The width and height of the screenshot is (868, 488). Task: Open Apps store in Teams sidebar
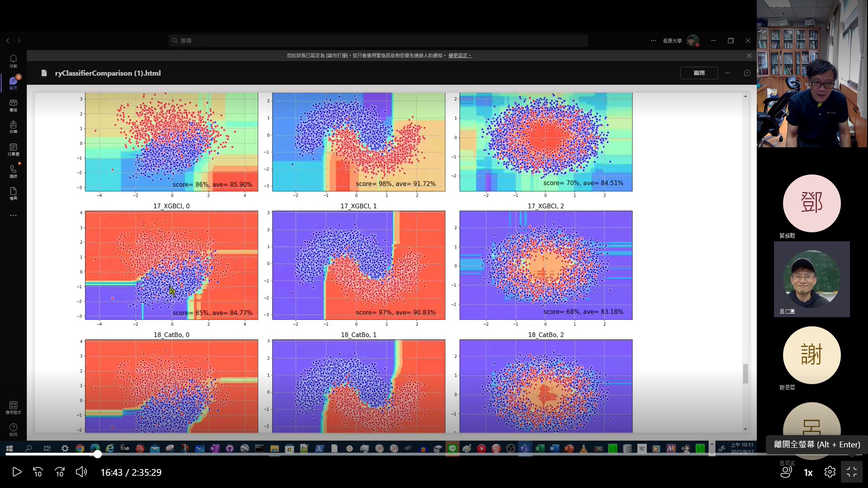(x=13, y=408)
